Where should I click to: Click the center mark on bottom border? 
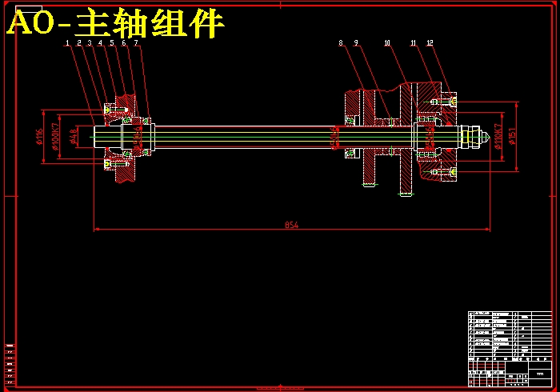click(x=280, y=388)
